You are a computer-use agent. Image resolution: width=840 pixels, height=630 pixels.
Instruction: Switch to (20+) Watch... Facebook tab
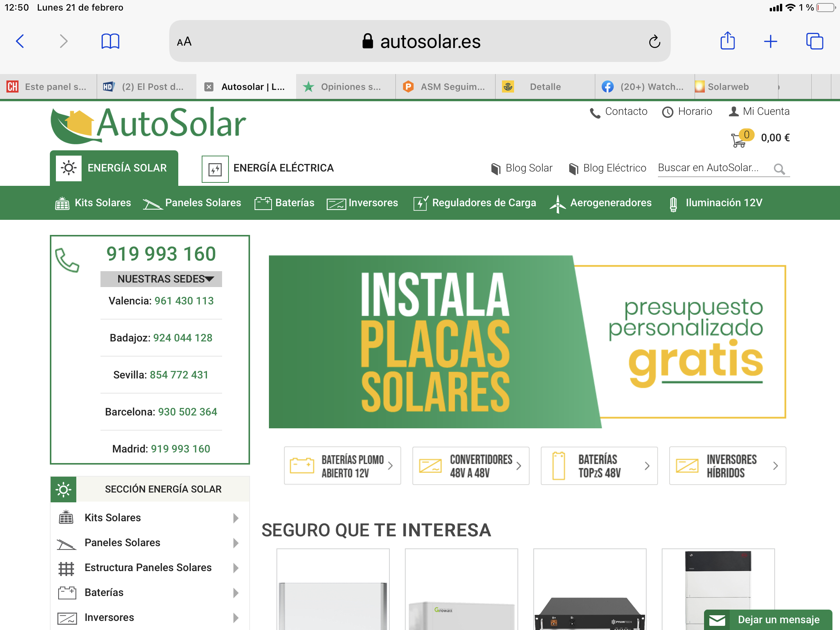(x=644, y=87)
